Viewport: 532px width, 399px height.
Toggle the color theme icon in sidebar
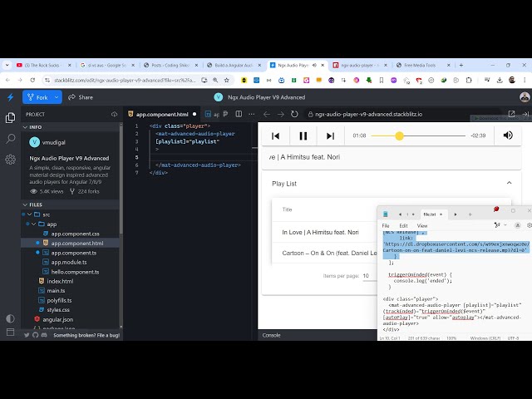pos(10,318)
